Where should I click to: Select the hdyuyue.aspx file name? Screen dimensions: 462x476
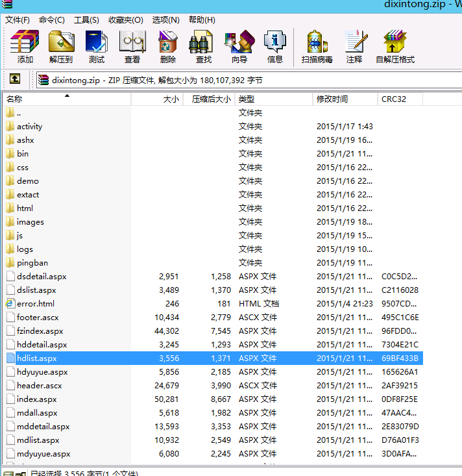(x=42, y=372)
